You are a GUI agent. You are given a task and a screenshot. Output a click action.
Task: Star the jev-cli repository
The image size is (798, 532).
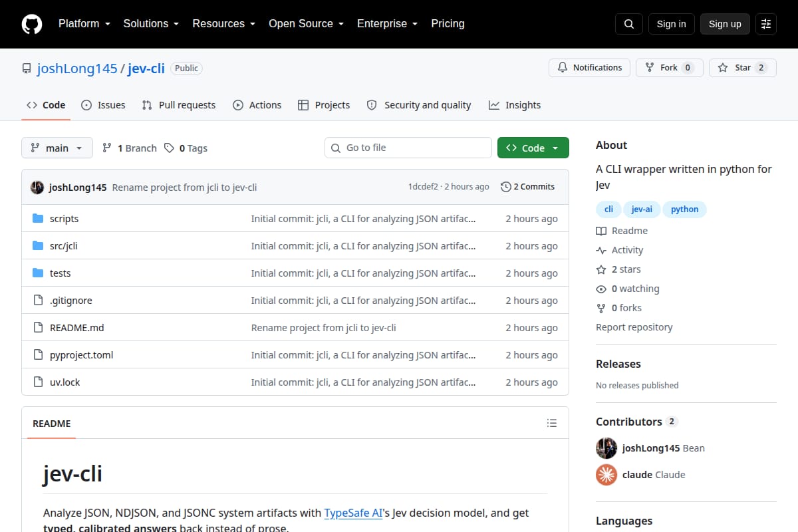pyautogui.click(x=742, y=68)
